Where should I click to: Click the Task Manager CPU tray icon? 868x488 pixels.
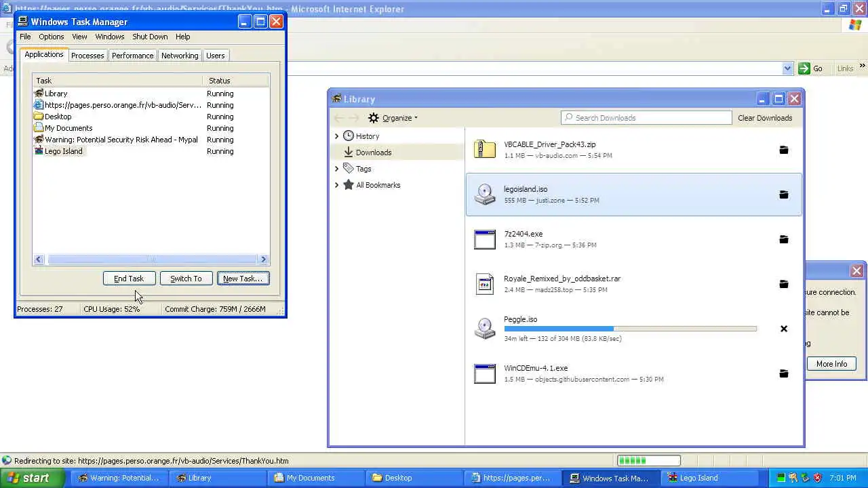[781, 478]
